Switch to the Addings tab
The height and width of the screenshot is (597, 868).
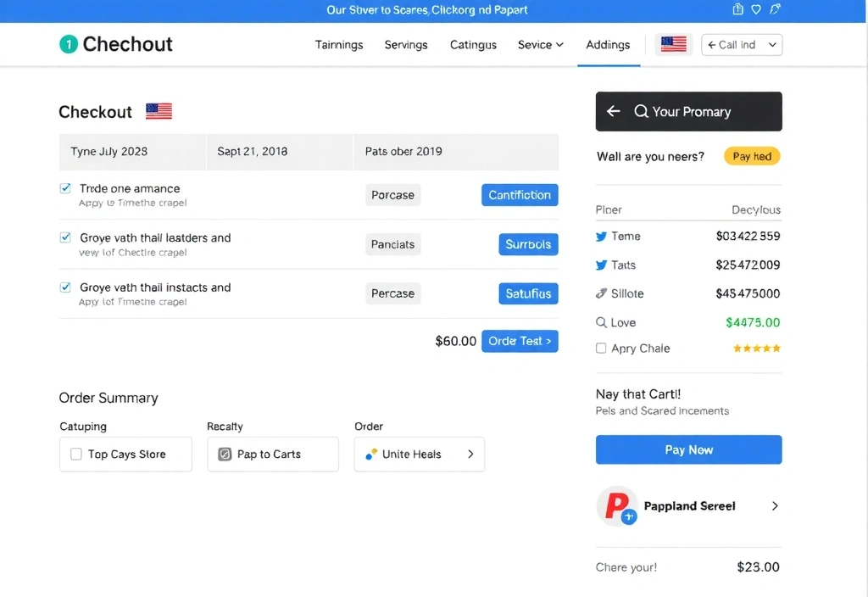click(609, 44)
